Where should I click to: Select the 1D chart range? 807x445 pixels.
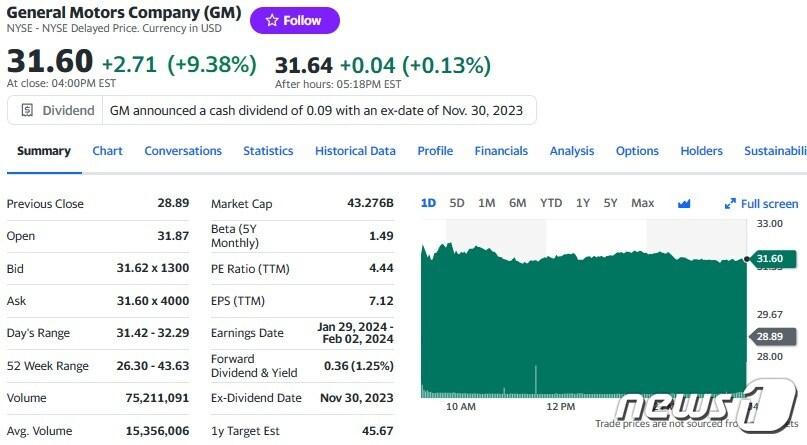[428, 203]
